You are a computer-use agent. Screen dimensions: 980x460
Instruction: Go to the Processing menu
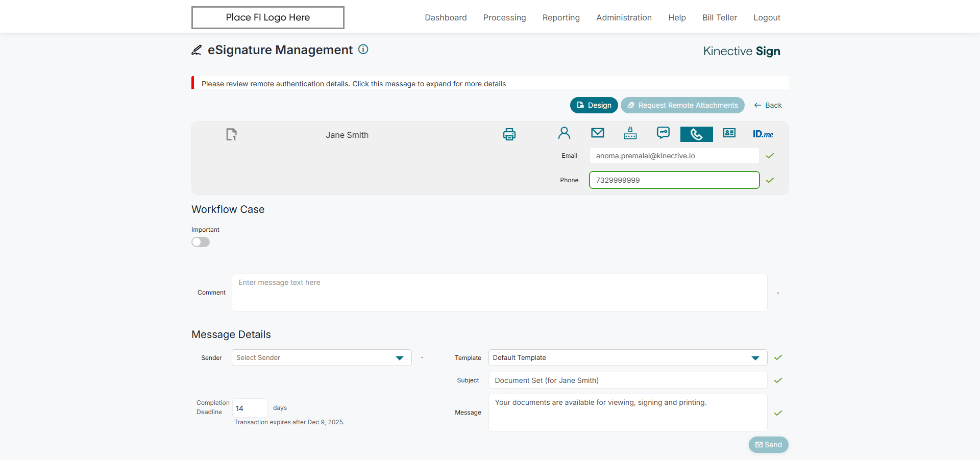tap(504, 18)
